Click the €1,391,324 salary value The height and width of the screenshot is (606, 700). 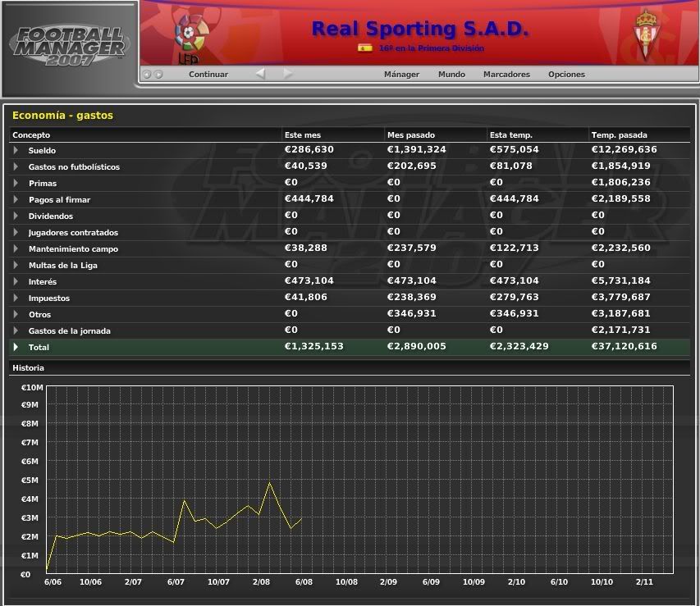pyautogui.click(x=416, y=149)
